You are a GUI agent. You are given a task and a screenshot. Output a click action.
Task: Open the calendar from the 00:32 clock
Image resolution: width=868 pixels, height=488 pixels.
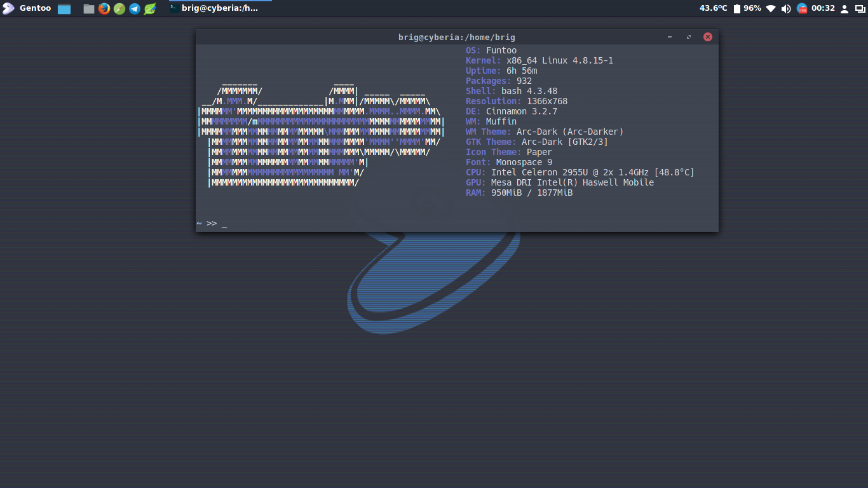point(823,8)
